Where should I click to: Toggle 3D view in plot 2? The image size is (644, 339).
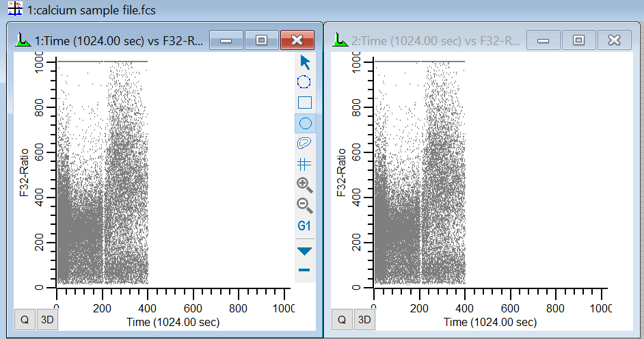coord(364,319)
